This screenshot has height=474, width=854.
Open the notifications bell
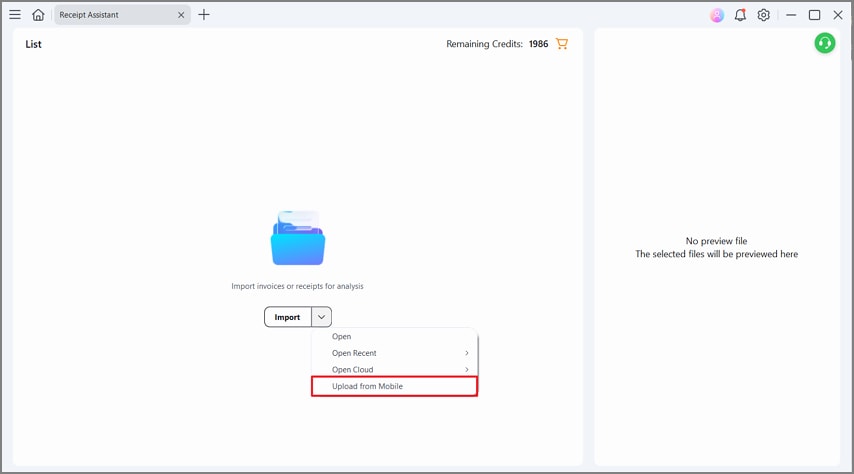tap(740, 15)
